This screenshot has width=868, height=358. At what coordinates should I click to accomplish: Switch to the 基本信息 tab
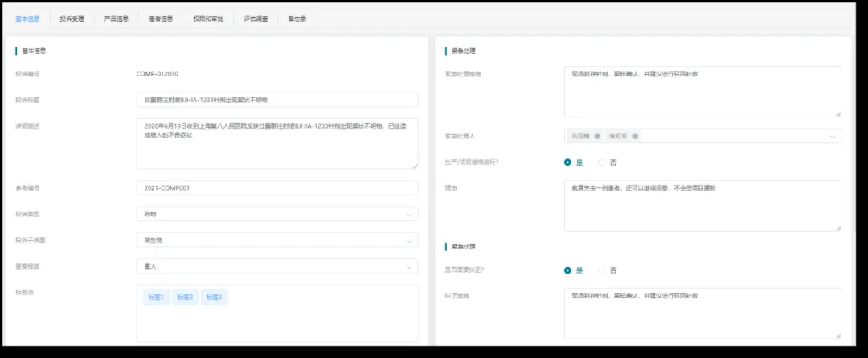click(27, 19)
